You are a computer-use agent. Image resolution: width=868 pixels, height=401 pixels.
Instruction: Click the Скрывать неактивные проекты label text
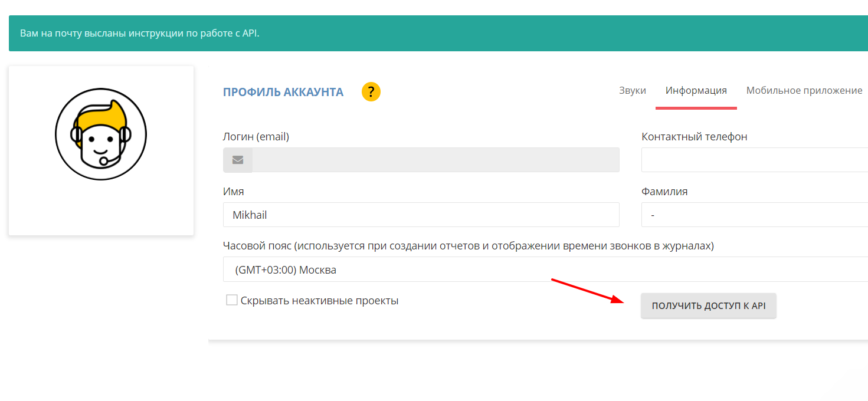click(319, 301)
